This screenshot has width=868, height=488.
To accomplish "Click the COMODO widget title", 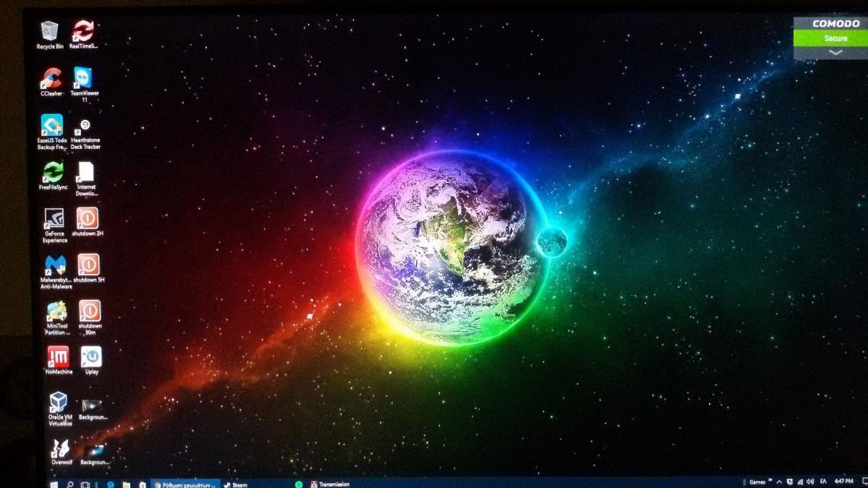I will [835, 23].
